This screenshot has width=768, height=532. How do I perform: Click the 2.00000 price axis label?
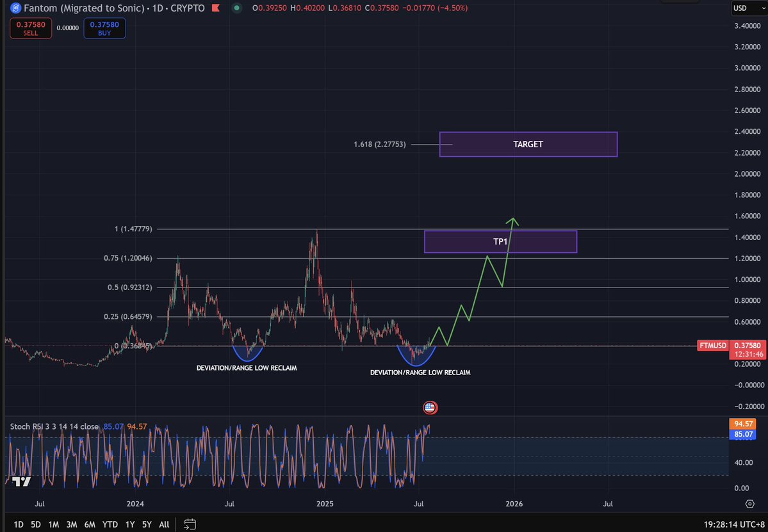pos(748,173)
